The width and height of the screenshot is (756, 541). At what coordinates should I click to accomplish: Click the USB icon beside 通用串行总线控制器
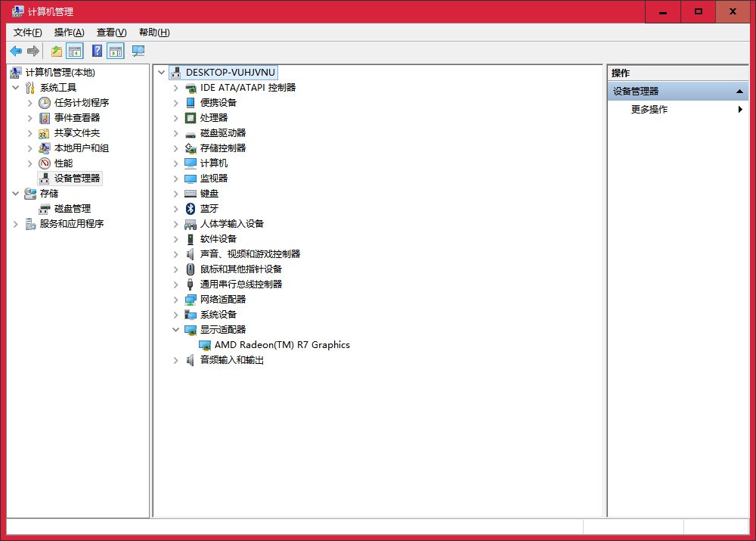[x=191, y=284]
